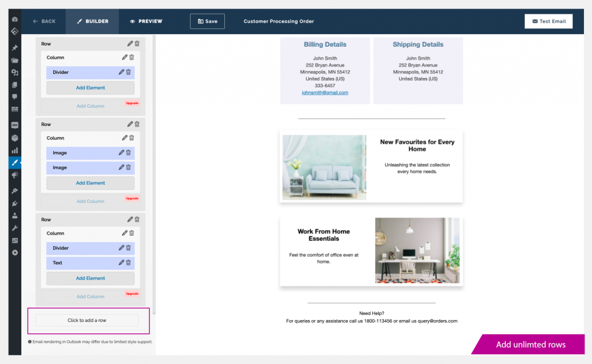The image size is (592, 364).
Task: Select the Billing Details heading
Action: click(325, 44)
